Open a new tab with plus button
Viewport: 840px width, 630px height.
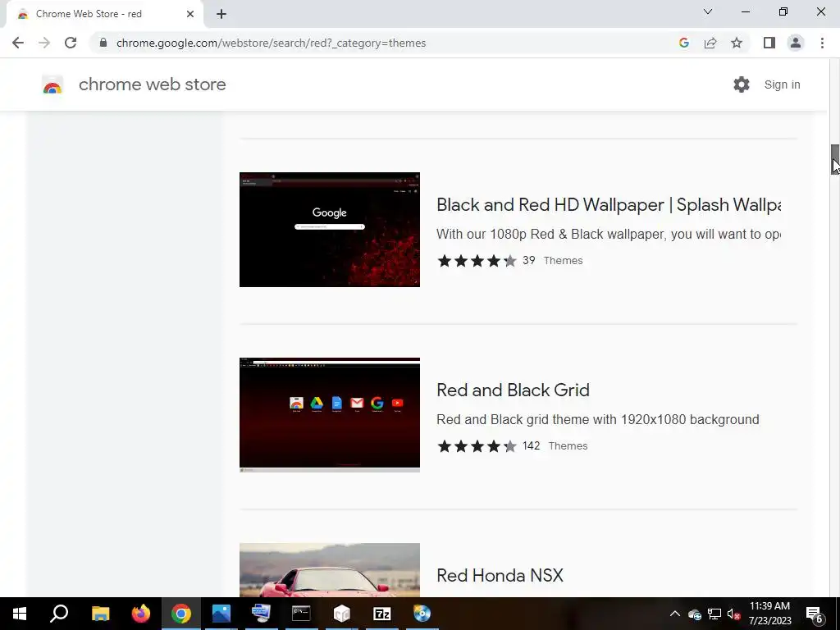[221, 14]
